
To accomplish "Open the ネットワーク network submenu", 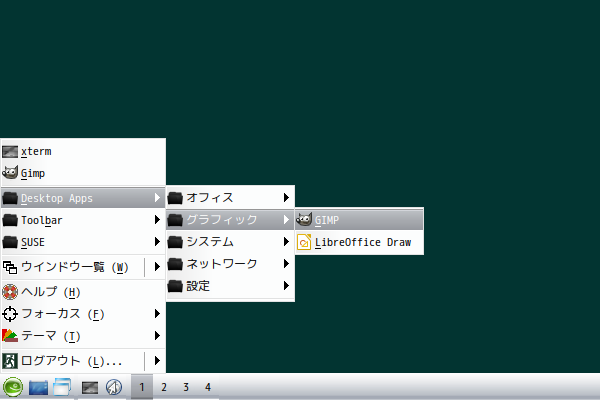I will 230,264.
